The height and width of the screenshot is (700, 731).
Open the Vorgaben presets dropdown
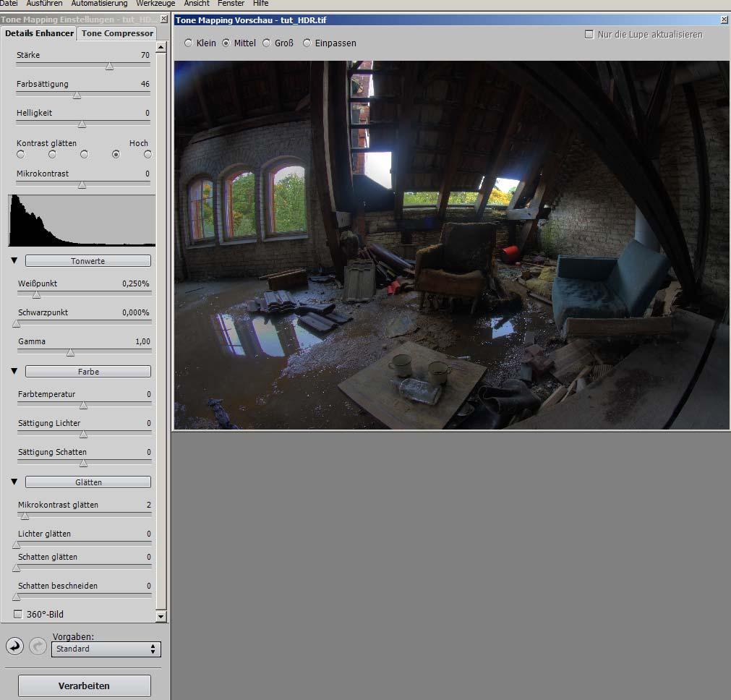pyautogui.click(x=106, y=649)
